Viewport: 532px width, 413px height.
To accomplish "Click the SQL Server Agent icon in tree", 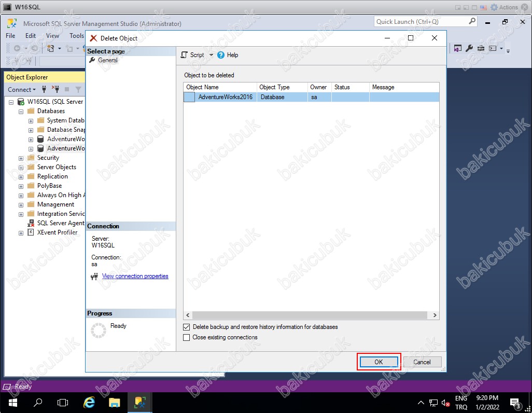I will [x=31, y=223].
